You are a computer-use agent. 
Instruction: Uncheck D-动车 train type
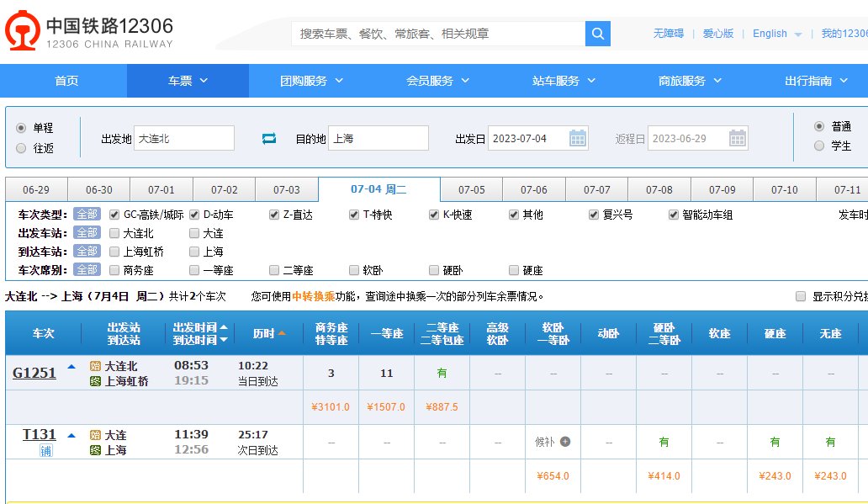click(194, 215)
